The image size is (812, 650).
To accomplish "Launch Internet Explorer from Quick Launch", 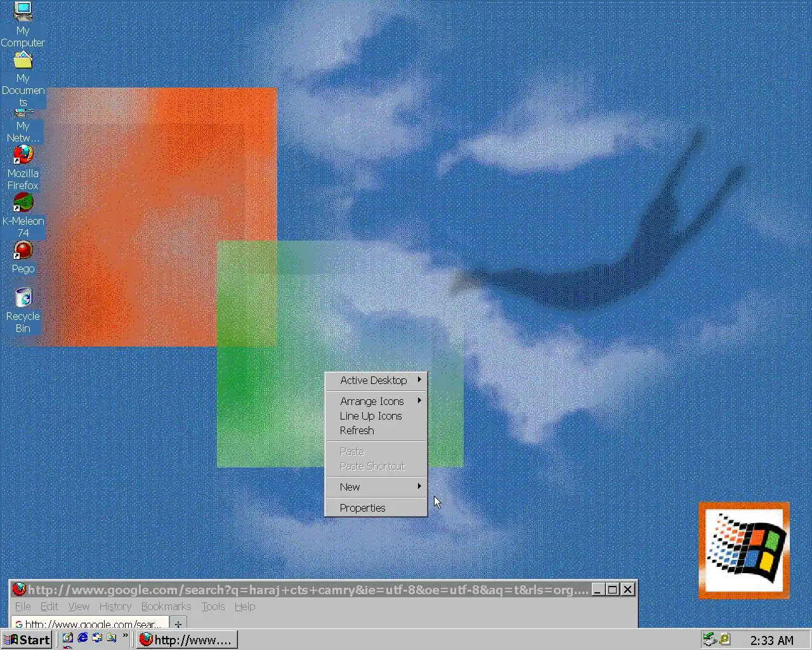I will (x=82, y=639).
